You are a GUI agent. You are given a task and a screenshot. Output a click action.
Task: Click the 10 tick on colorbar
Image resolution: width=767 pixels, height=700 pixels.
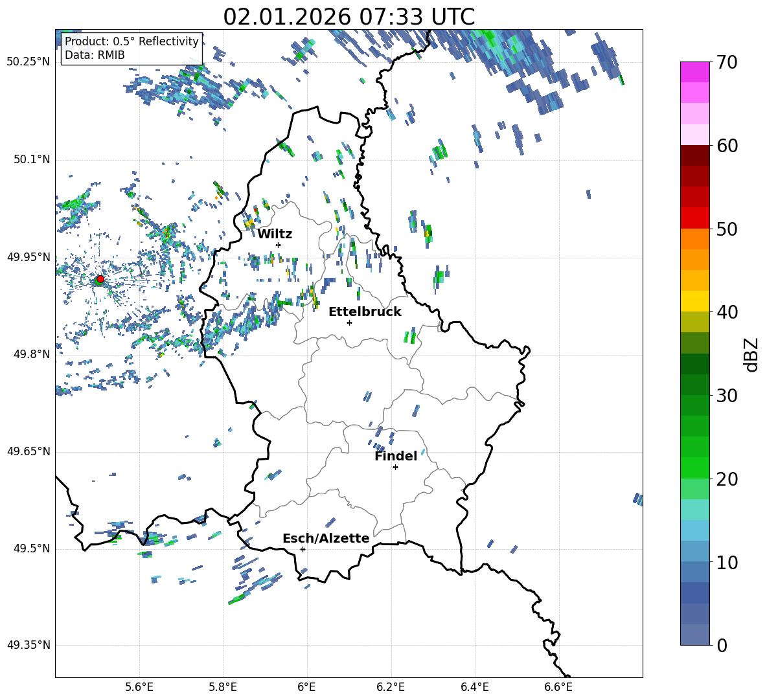(x=727, y=562)
